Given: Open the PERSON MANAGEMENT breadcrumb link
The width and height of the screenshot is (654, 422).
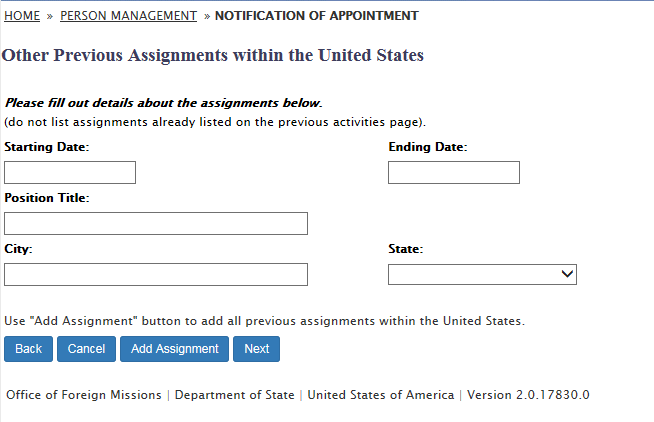Looking at the screenshot, I should [x=128, y=16].
